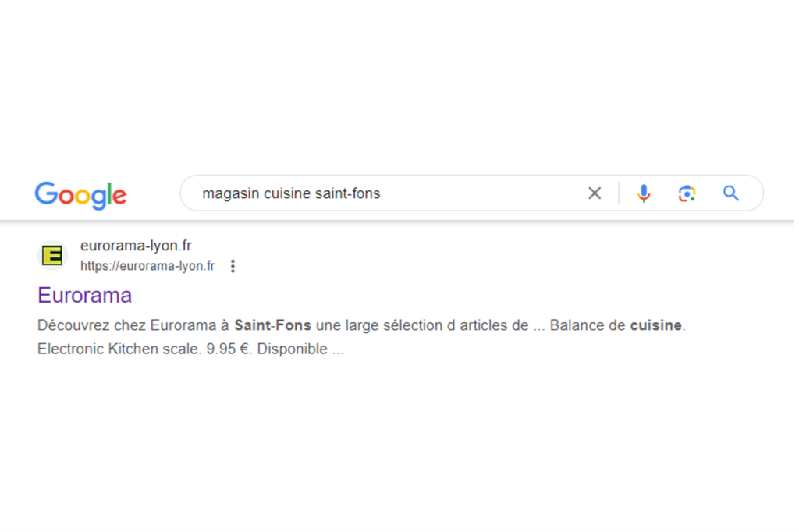The width and height of the screenshot is (799, 532).
Task: Click the Google logo
Action: tap(80, 194)
